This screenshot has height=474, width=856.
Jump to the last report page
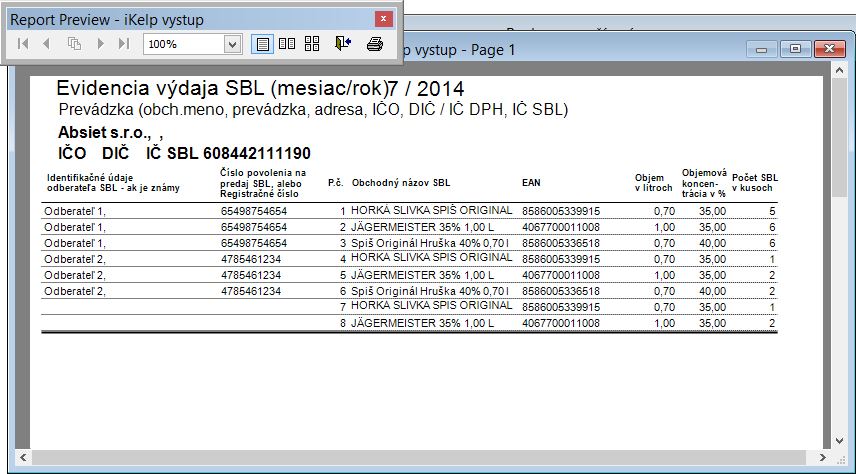tap(124, 44)
